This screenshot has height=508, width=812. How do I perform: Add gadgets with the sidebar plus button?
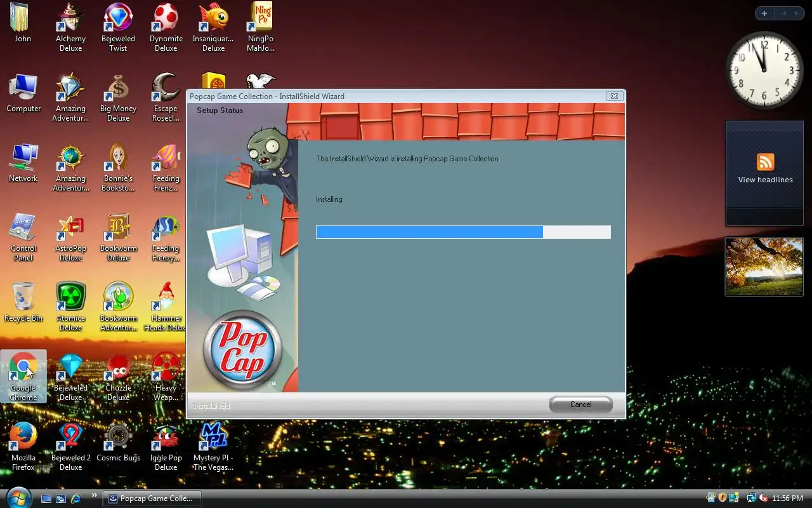click(x=764, y=13)
